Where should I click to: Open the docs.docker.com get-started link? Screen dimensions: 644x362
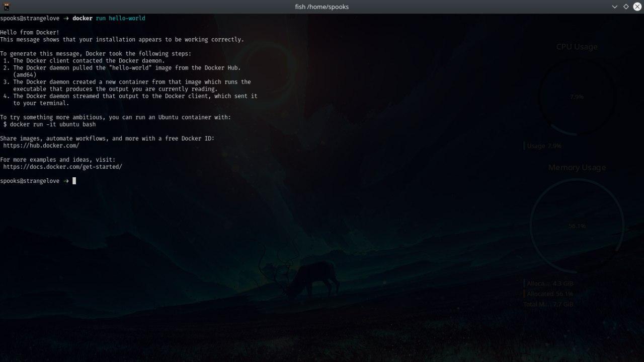62,167
